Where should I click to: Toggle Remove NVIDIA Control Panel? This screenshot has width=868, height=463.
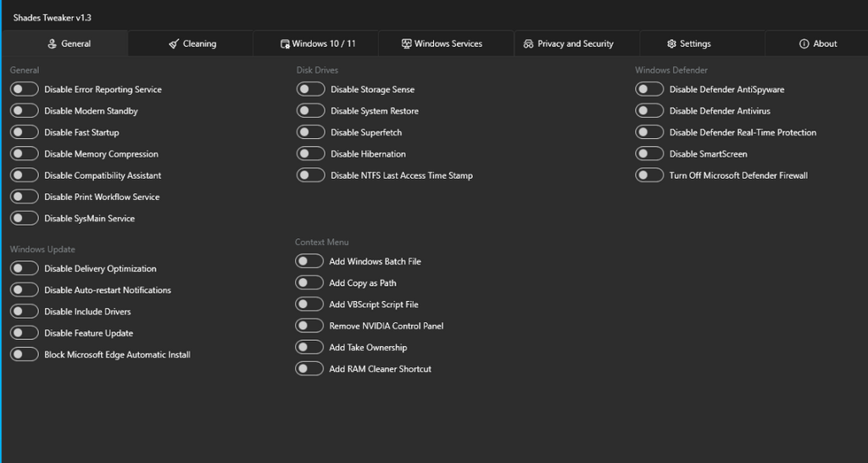coord(309,326)
